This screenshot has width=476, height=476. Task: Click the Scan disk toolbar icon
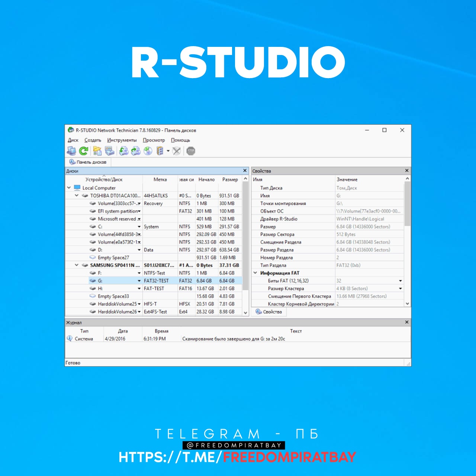[x=109, y=151]
